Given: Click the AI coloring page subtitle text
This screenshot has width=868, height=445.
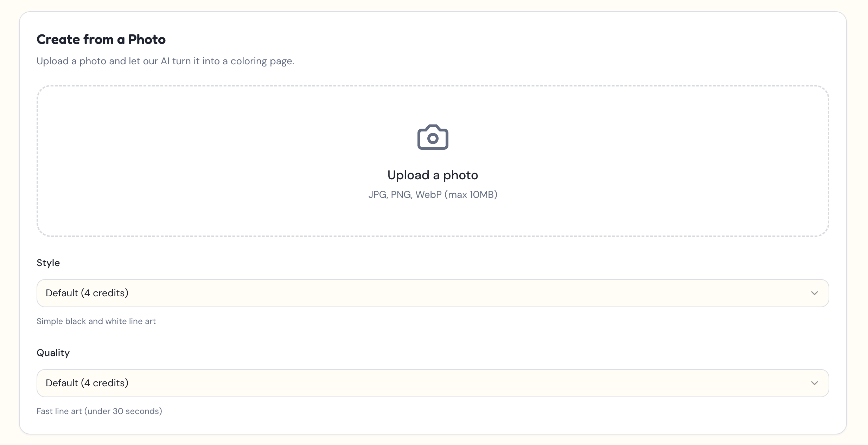Looking at the screenshot, I should click(165, 61).
